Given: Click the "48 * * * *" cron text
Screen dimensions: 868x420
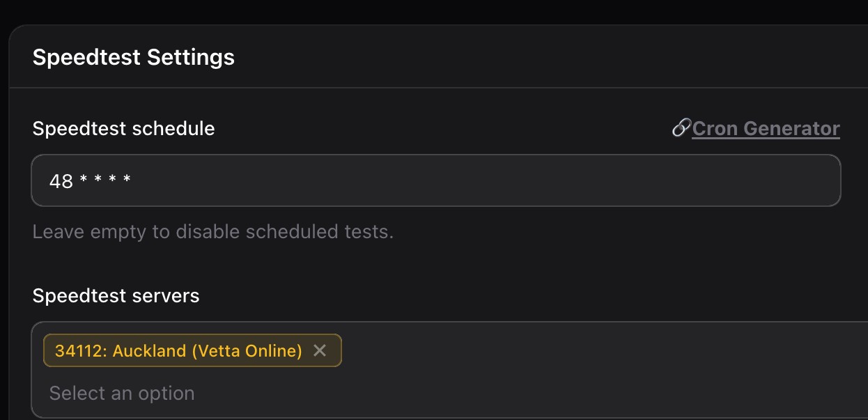Looking at the screenshot, I should coord(91,182).
